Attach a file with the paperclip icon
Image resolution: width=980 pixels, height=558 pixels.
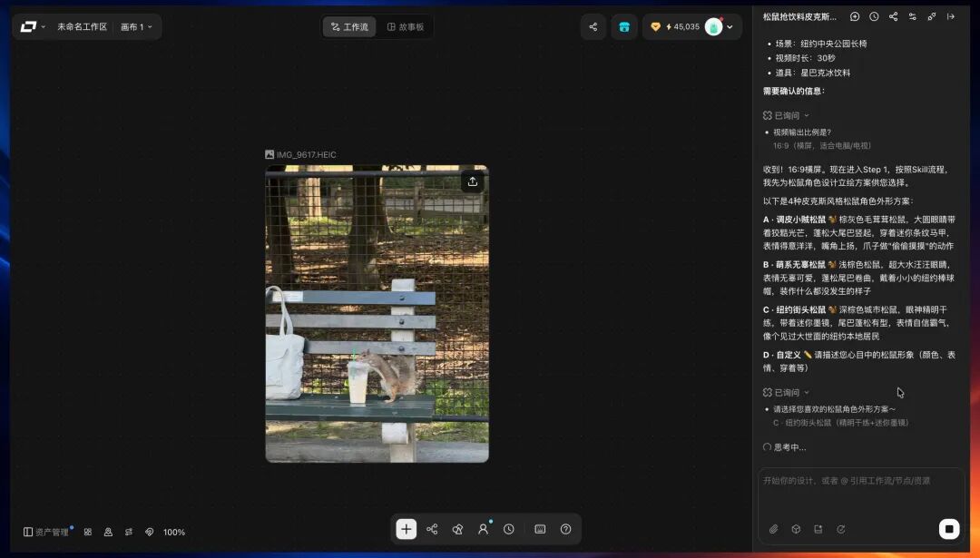(x=774, y=529)
